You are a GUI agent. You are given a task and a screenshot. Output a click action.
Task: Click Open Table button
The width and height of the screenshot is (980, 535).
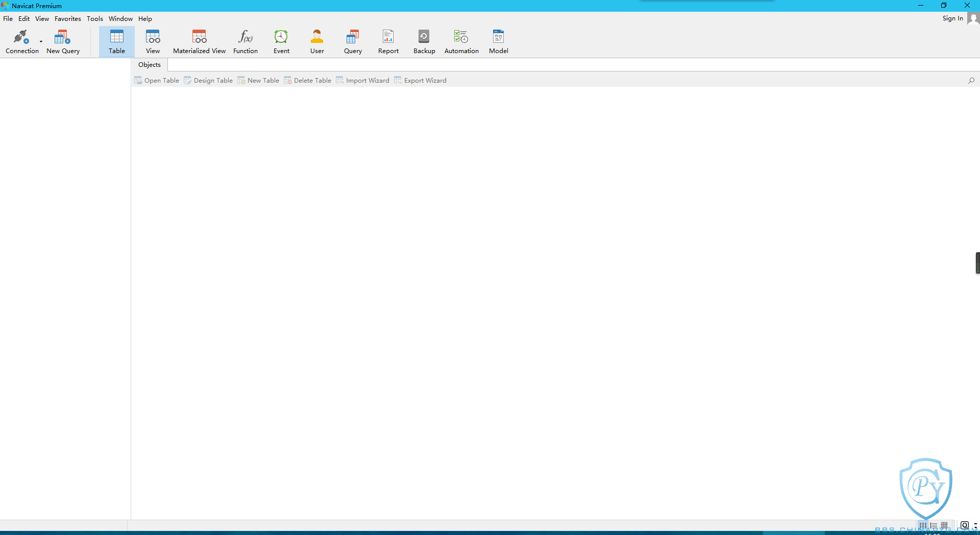pos(157,80)
